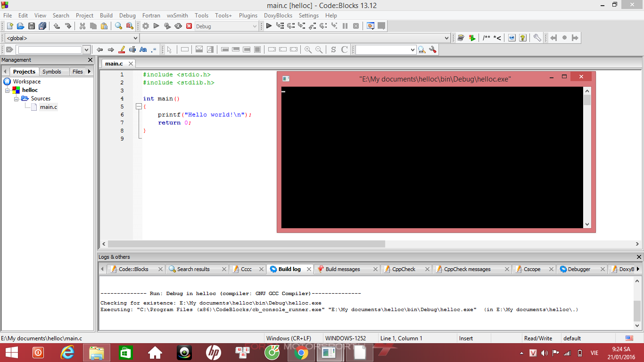Toggle the regex .* search option
Screen dimensions: 644x362
coord(154,49)
